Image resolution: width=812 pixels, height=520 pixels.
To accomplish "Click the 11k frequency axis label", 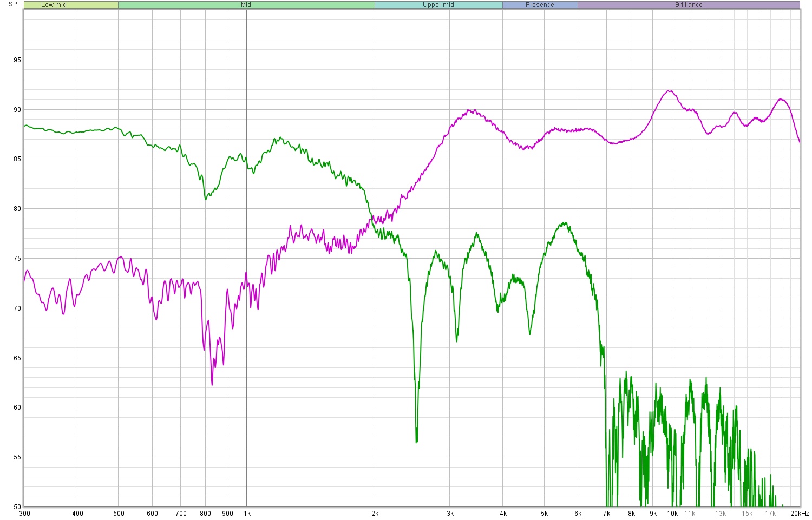I will pyautogui.click(x=690, y=514).
